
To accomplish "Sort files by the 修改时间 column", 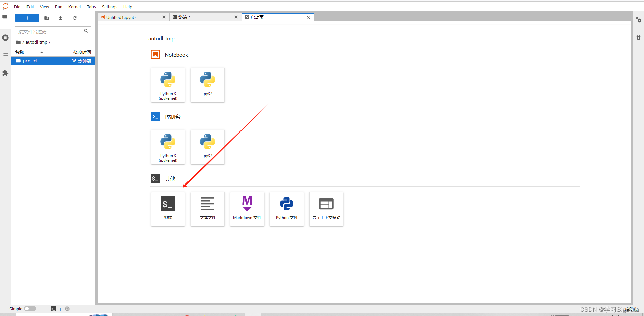I will click(72, 52).
